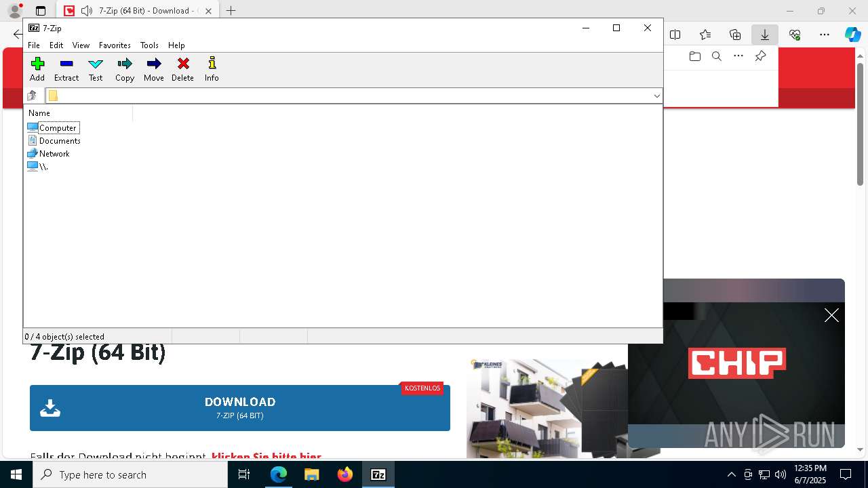Select the \\. entry in the list
Image resolution: width=868 pixels, height=488 pixels.
tap(38, 166)
